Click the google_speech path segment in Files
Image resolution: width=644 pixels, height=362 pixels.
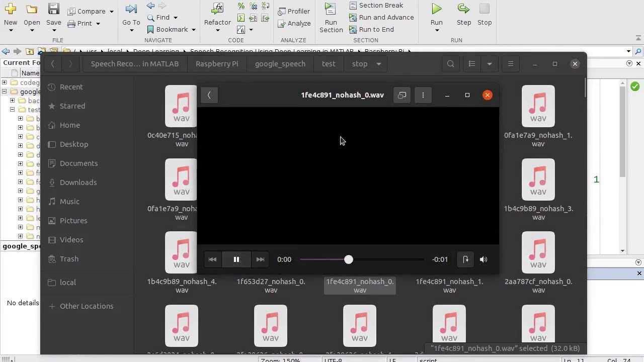pos(280,64)
